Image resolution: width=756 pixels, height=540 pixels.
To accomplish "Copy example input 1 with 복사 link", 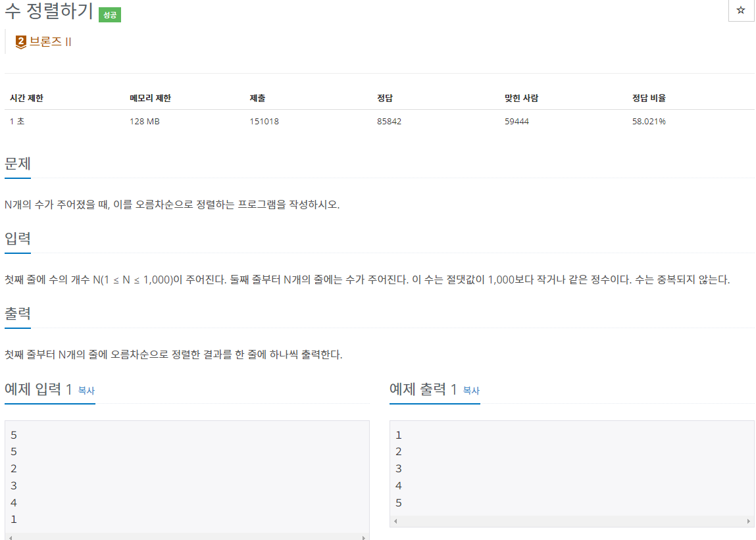I will 86,391.
